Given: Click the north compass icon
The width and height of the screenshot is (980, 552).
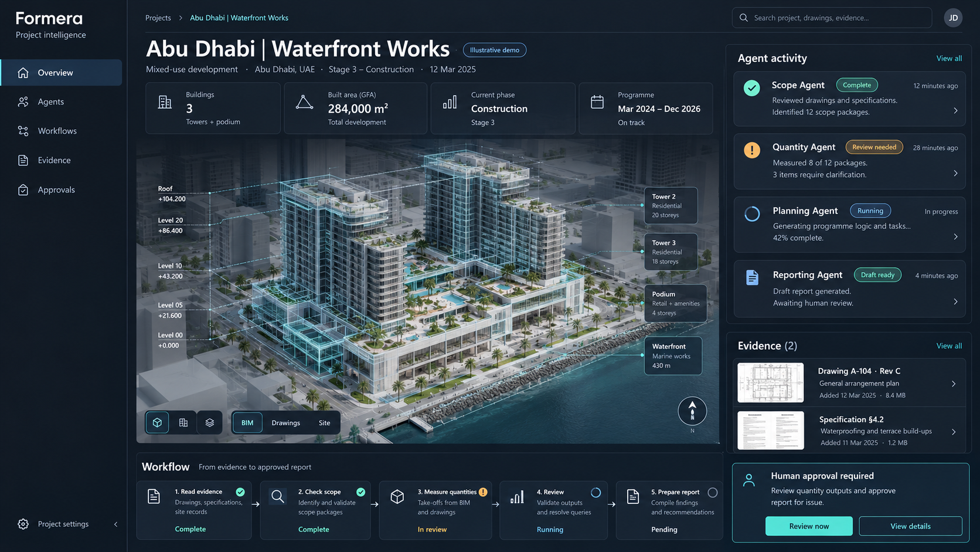Looking at the screenshot, I should pos(692,411).
